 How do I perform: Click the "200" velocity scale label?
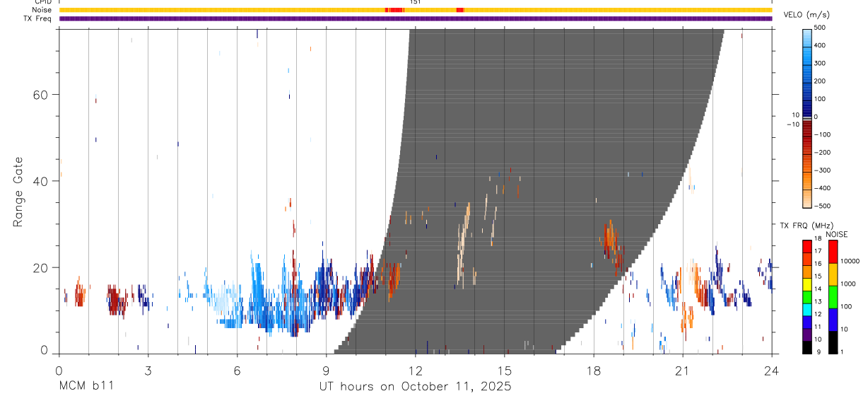pyautogui.click(x=820, y=81)
